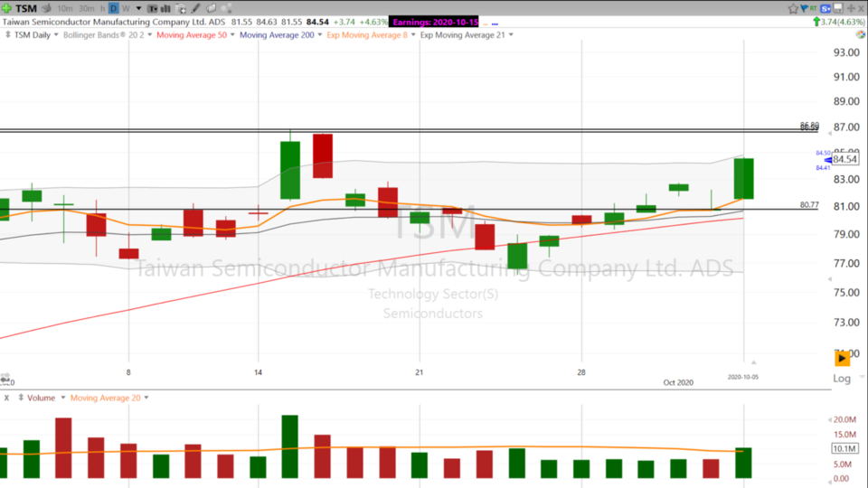Screen dimensions: 868x488
Task: Open the color palette icon
Action: pos(860,34)
